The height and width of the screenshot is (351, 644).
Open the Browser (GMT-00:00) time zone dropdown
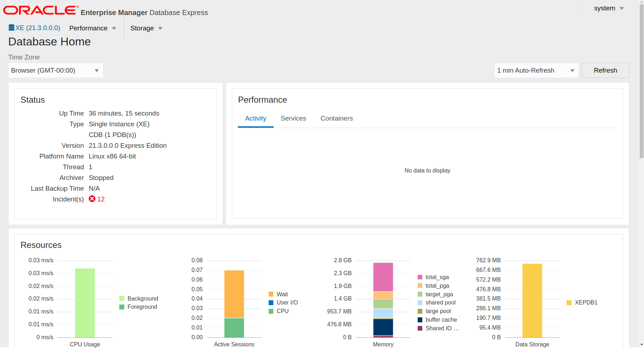coord(56,70)
